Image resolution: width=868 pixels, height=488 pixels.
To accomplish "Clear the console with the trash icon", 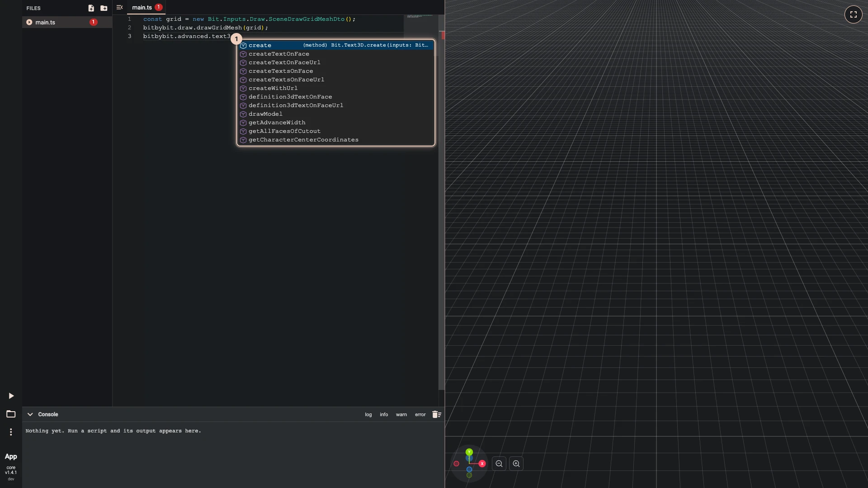I will coord(436,414).
